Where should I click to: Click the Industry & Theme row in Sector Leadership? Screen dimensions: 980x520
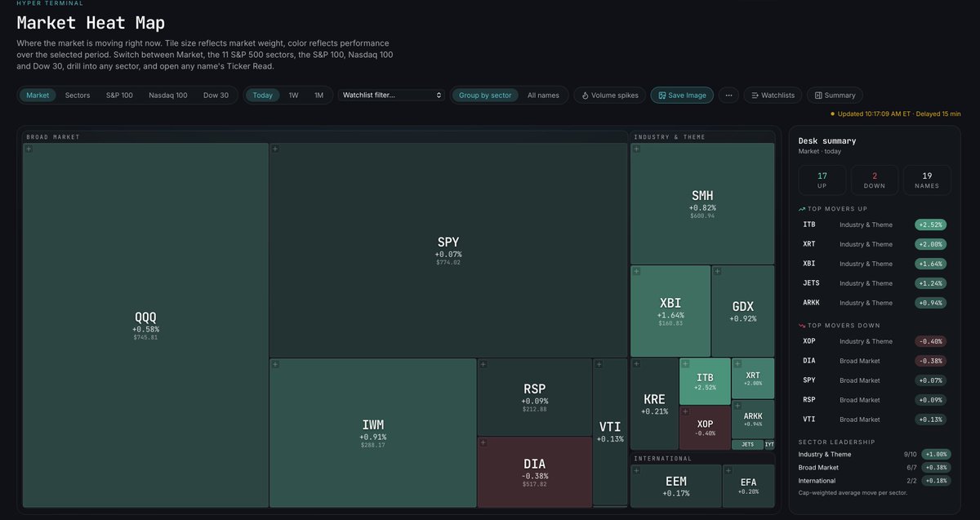(x=875, y=455)
